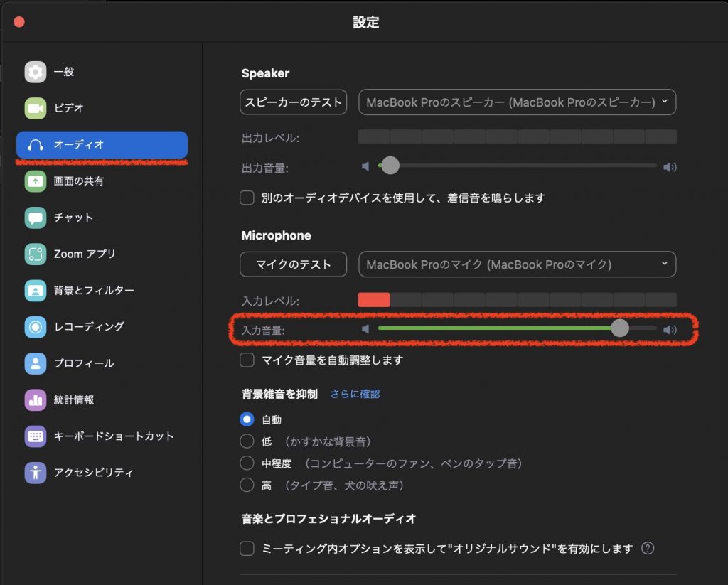Screen dimensions: 728x585
Task: Enable 別のオーディオデバイスを使用して着信音を鳴らします
Action: (247, 198)
